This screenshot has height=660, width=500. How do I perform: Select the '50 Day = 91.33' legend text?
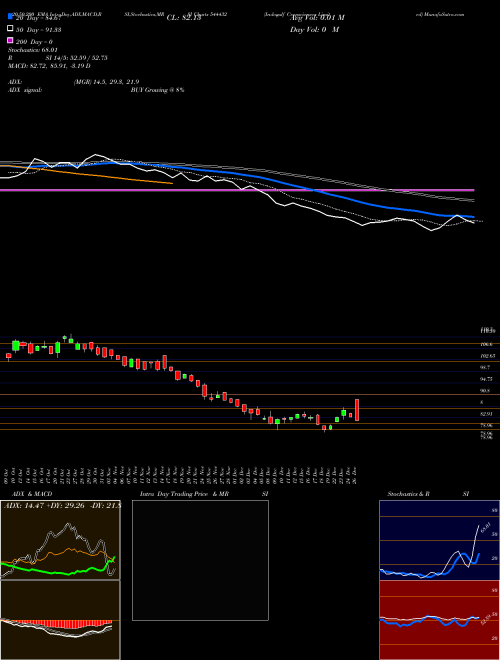click(38, 29)
